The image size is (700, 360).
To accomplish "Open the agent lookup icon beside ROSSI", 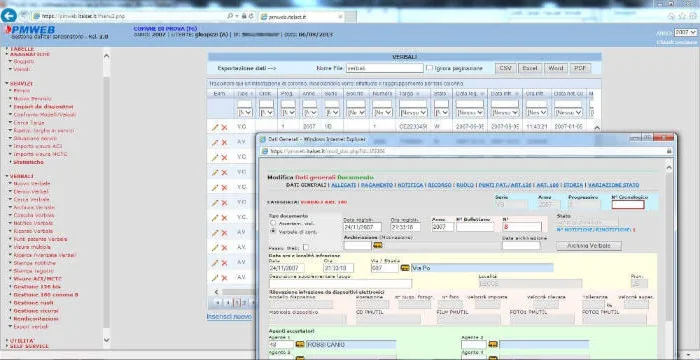I will tap(300, 344).
